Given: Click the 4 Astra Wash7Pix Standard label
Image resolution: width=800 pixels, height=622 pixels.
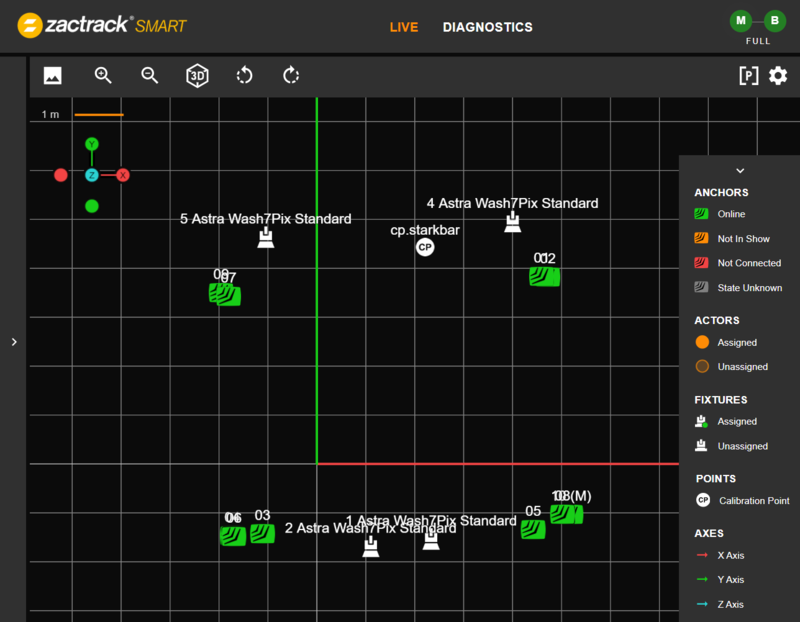Looking at the screenshot, I should click(513, 203).
